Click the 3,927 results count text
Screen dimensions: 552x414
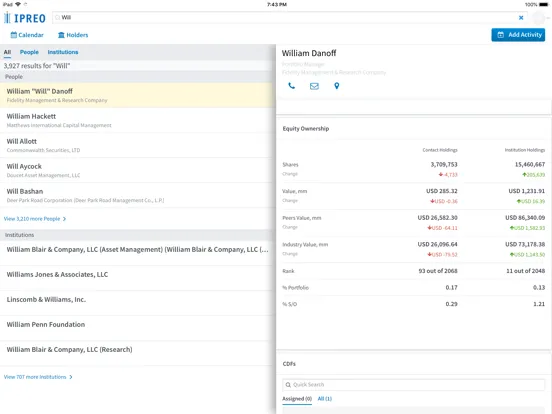tap(37, 65)
